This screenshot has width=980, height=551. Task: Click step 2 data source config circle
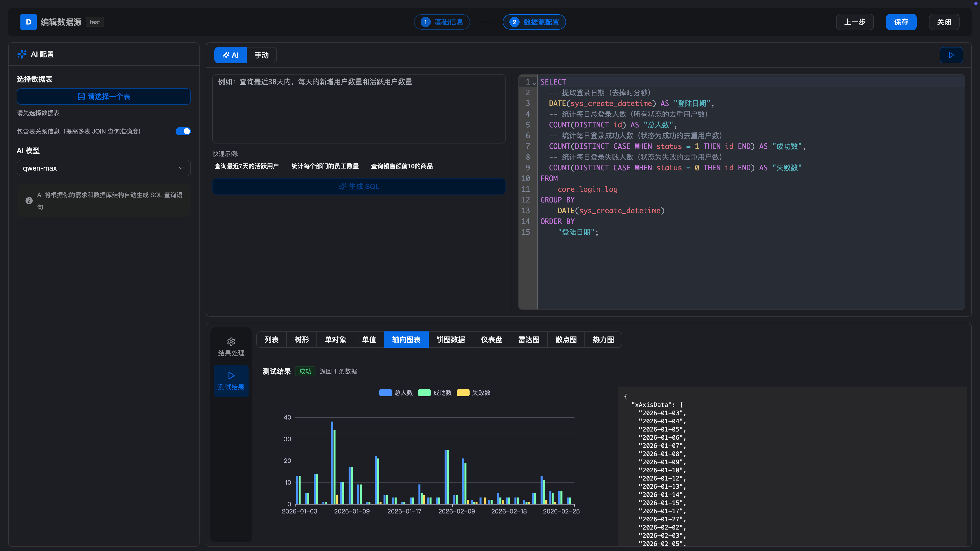514,22
